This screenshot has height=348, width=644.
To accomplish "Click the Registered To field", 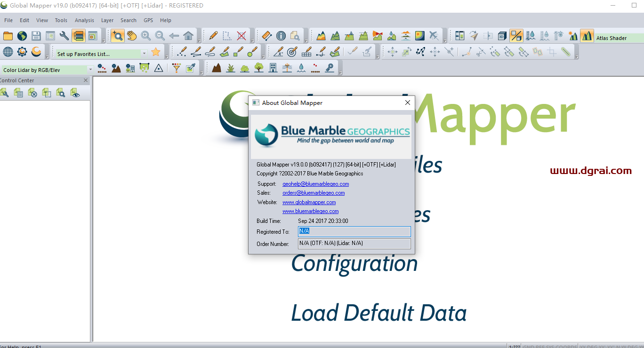I will (354, 231).
